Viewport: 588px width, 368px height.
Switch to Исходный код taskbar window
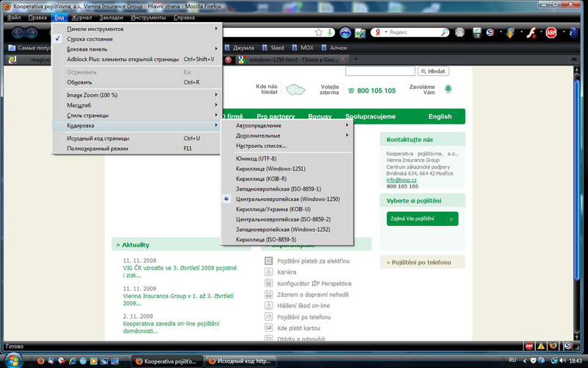click(x=240, y=361)
